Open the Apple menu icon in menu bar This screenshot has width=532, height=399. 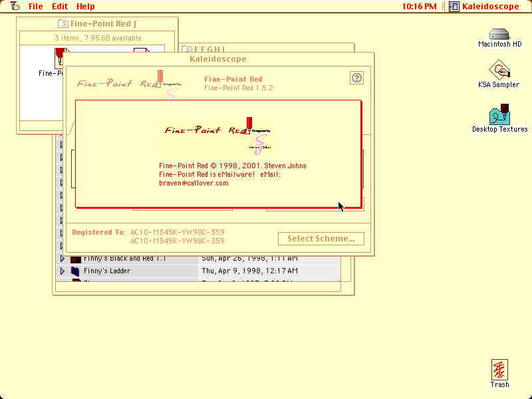pyautogui.click(x=15, y=6)
